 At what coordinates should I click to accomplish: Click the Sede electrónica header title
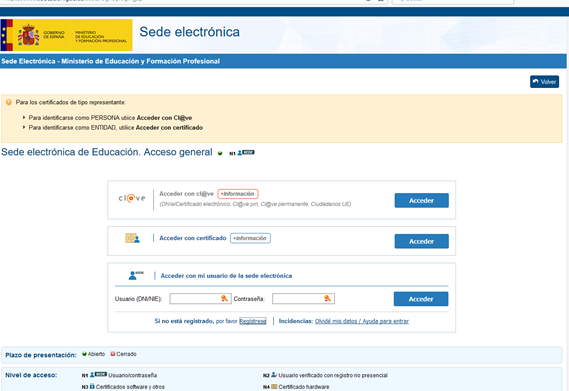click(189, 32)
